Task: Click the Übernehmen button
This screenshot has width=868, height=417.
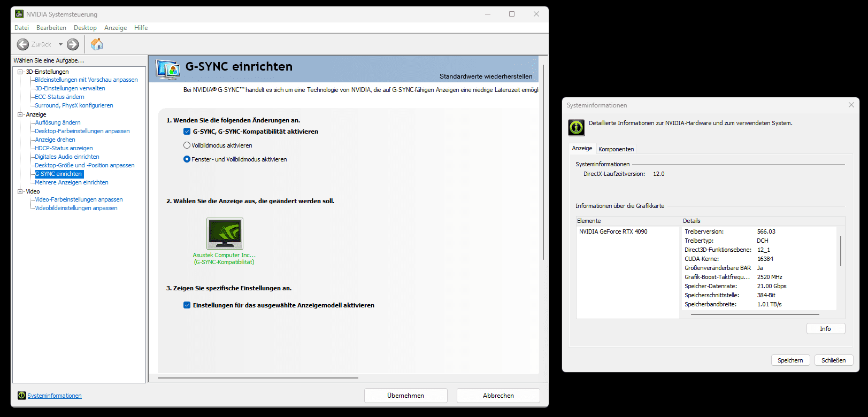Action: [x=406, y=396]
